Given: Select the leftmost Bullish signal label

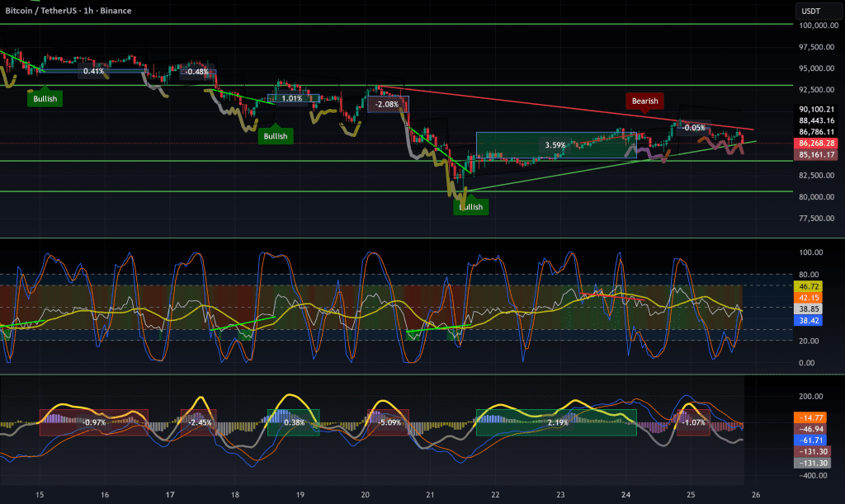Looking at the screenshot, I should pos(45,99).
